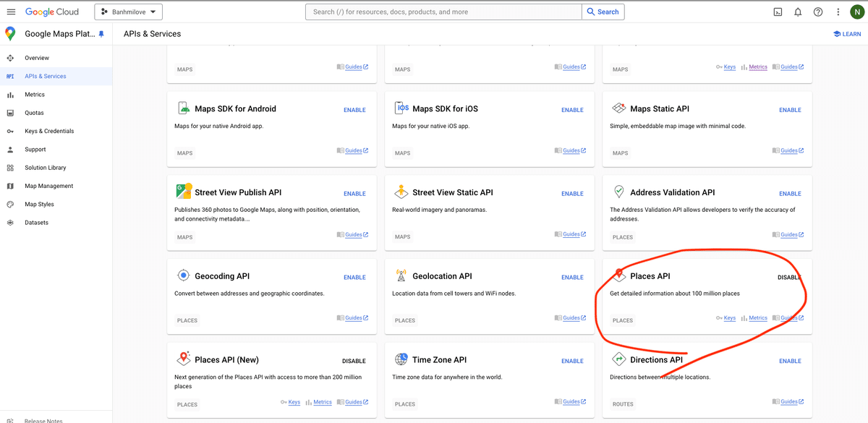Image resolution: width=868 pixels, height=423 pixels.
Task: Enable Street View Static API
Action: 572,194
